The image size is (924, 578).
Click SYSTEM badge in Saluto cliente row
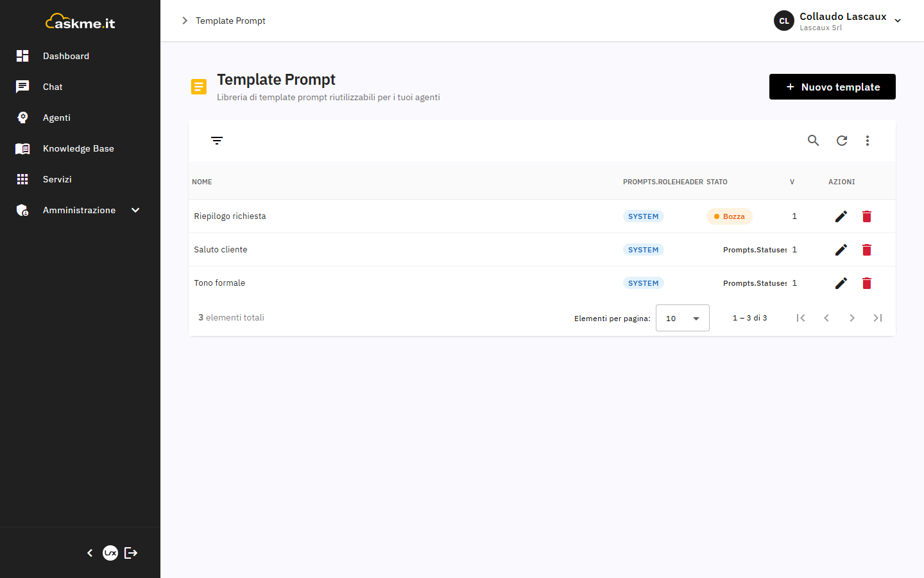point(644,250)
